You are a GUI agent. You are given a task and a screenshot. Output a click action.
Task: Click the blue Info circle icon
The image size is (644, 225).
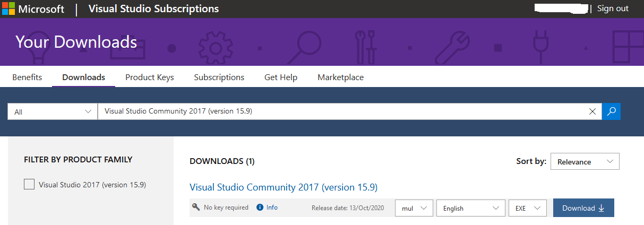coord(260,207)
